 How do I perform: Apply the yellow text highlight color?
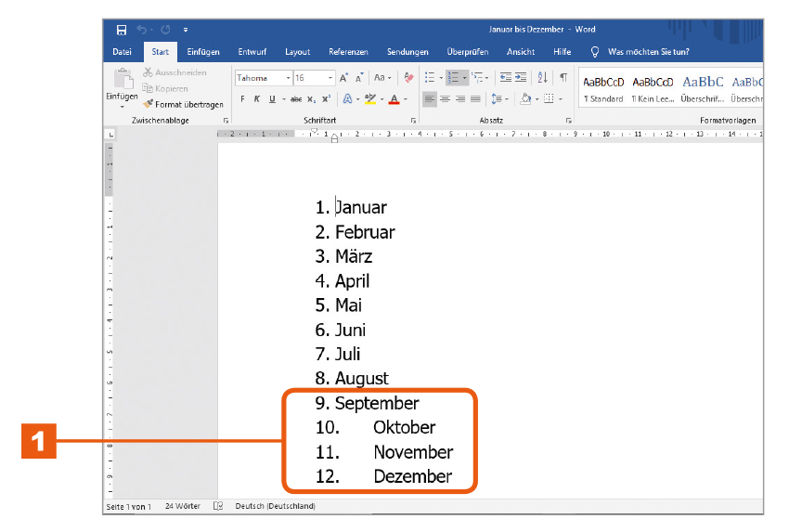[x=370, y=99]
